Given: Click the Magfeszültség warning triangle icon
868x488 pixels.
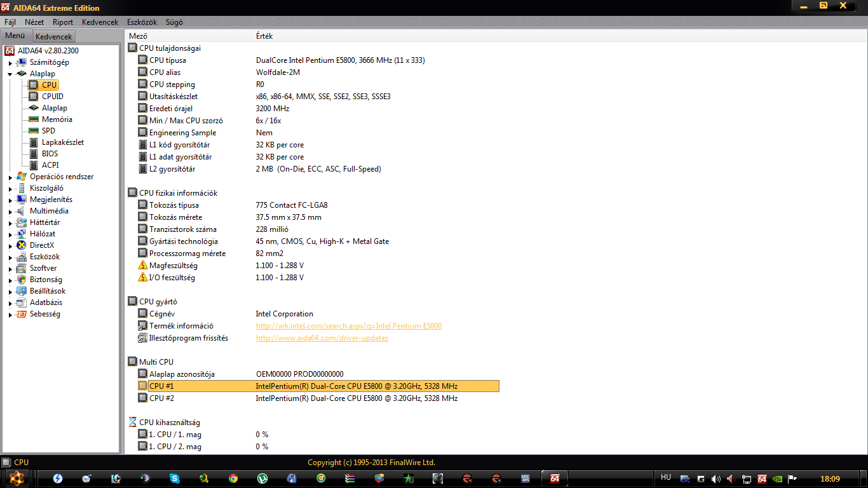Looking at the screenshot, I should (142, 266).
